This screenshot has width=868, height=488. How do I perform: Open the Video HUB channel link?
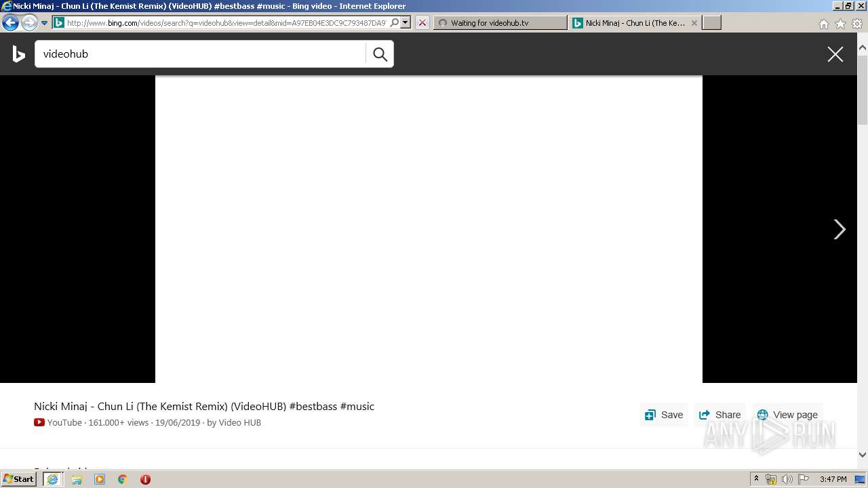tap(240, 422)
